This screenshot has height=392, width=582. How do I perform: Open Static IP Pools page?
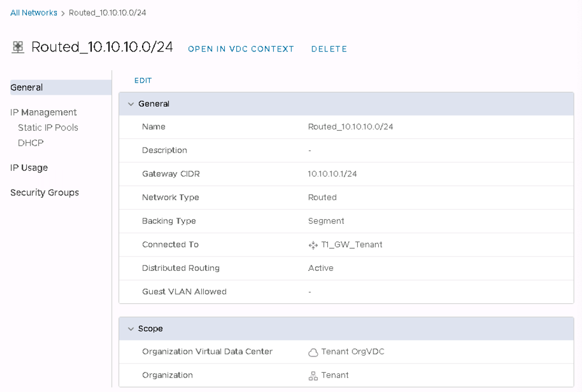click(x=48, y=128)
